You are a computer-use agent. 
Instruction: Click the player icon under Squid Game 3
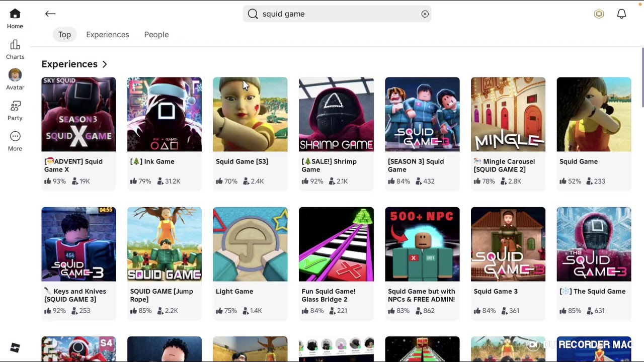coord(504,311)
